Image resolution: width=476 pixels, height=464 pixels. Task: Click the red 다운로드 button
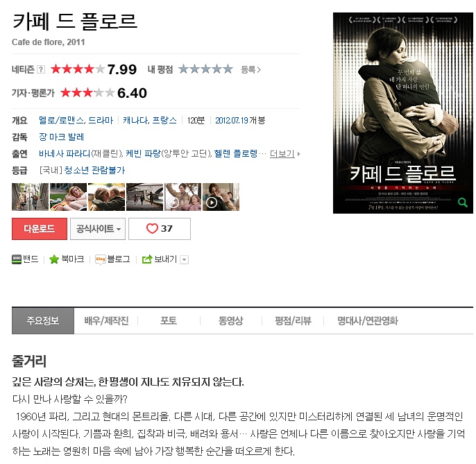tap(40, 229)
